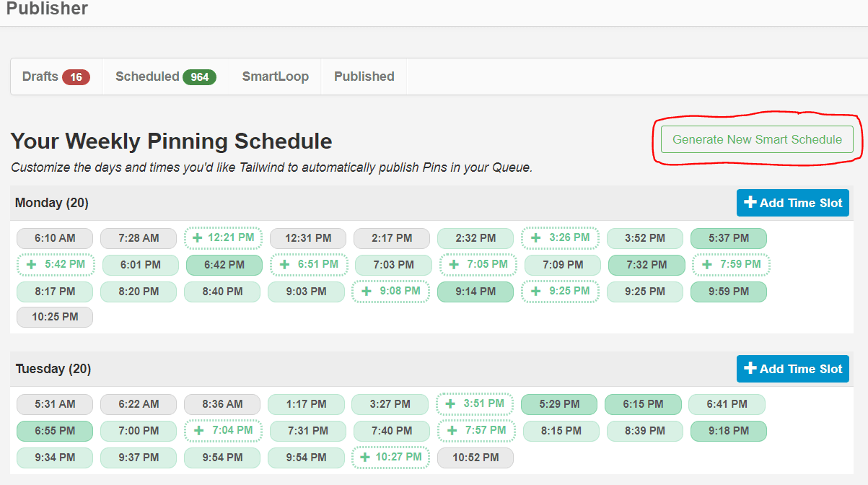Click the 6:41 PM slot on Tuesday

pyautogui.click(x=727, y=404)
